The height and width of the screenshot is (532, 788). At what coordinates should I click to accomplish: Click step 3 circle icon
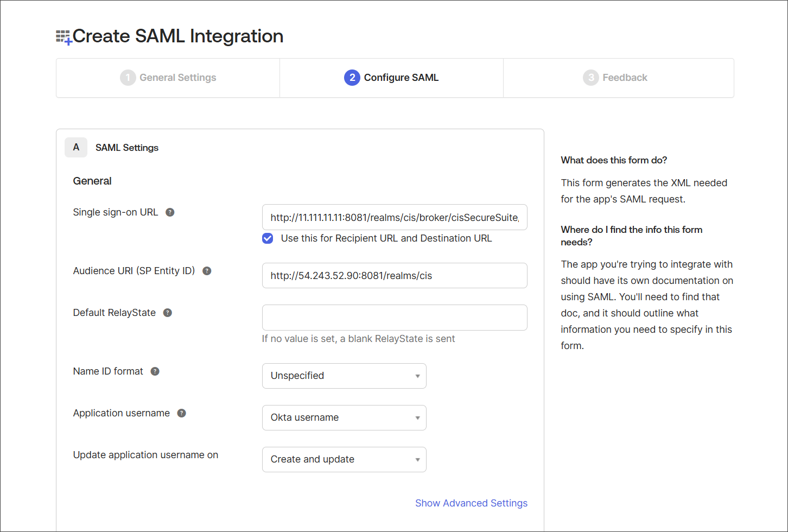point(590,78)
